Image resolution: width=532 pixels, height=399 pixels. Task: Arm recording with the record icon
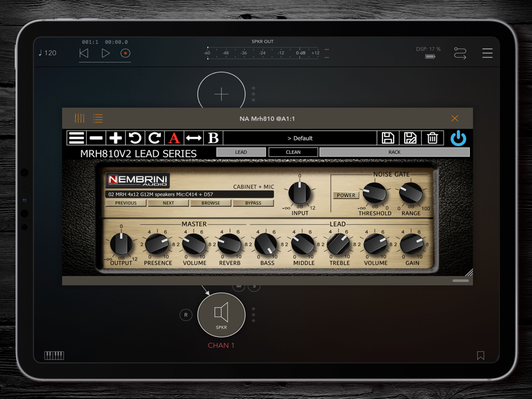[x=125, y=53]
